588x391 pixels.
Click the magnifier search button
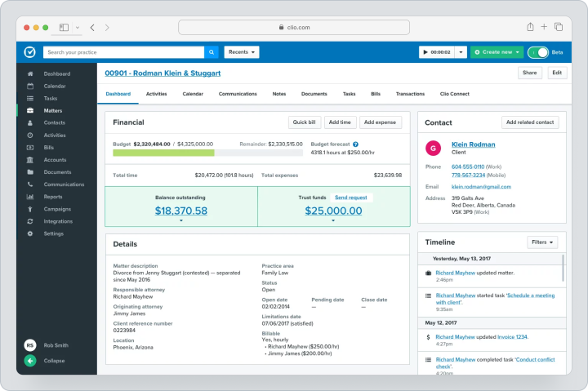tap(212, 52)
